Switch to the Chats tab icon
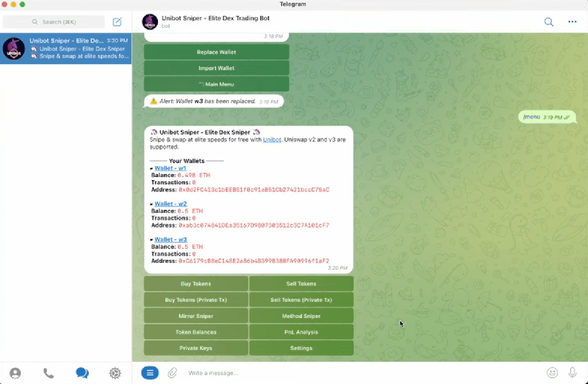Viewport: 588px width, 384px height. coord(82,373)
